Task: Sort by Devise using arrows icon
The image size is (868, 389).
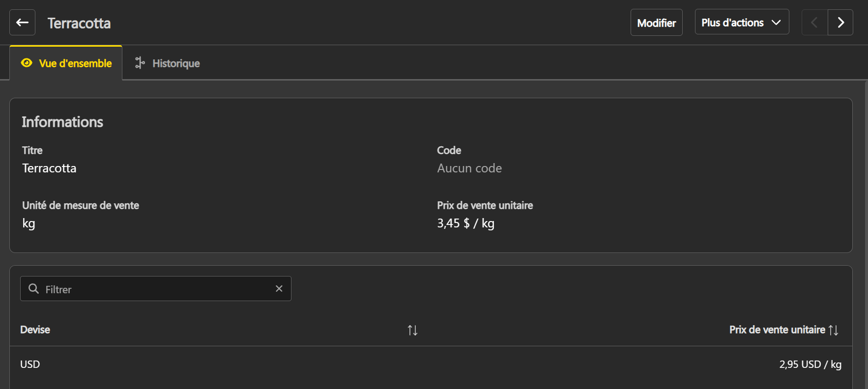Action: coord(412,330)
